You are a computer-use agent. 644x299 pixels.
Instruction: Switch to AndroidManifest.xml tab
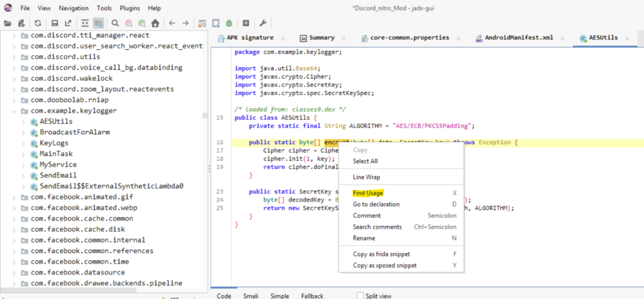point(518,38)
